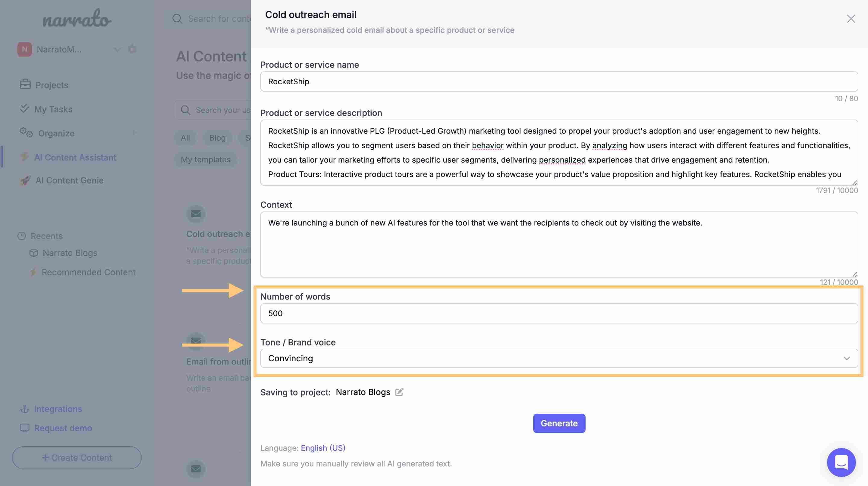The image size is (868, 486).
Task: Click the AI Content Genie rocket icon
Action: (x=25, y=180)
